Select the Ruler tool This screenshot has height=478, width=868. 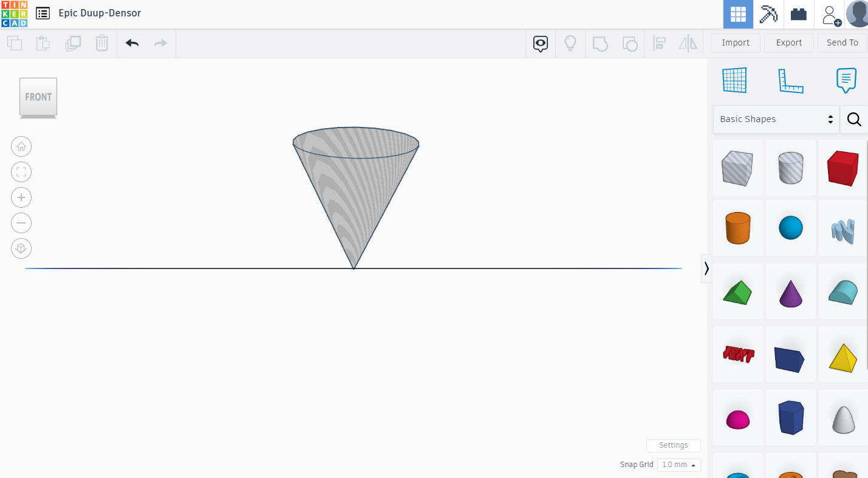point(791,81)
